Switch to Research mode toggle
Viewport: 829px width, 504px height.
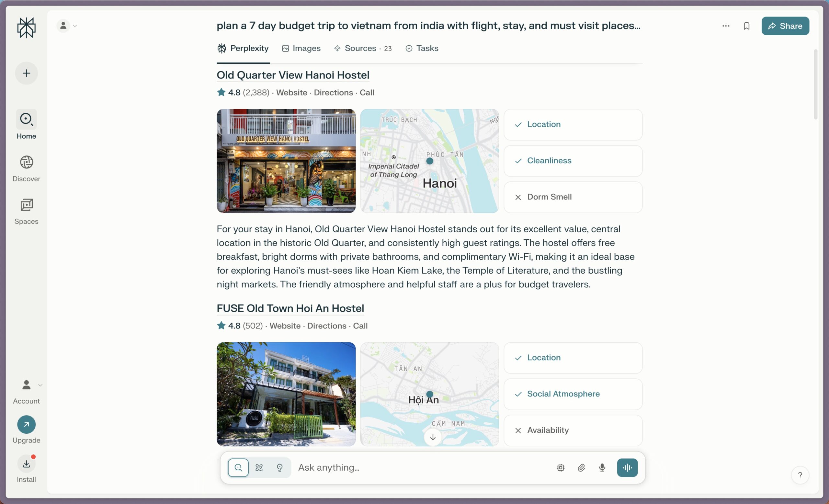click(x=259, y=467)
